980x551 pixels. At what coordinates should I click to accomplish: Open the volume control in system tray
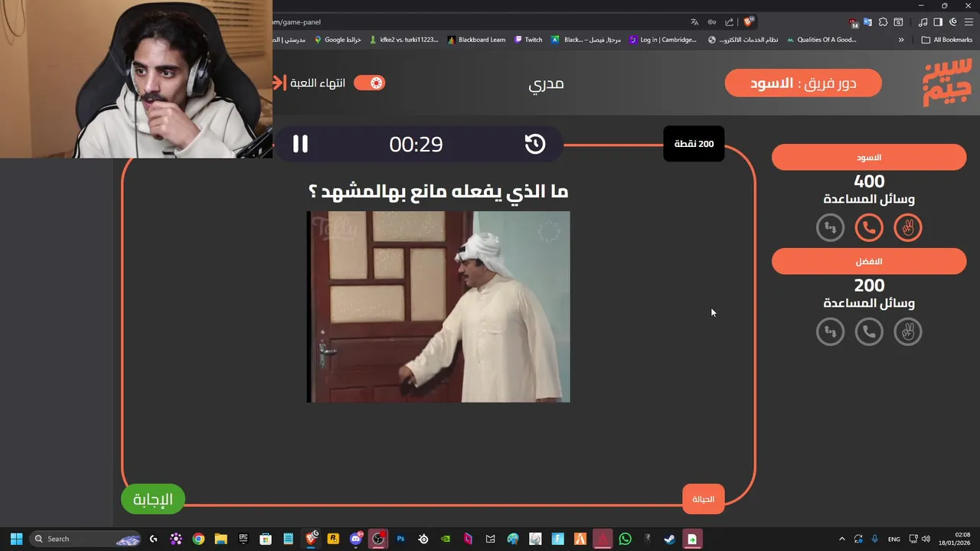click(926, 539)
